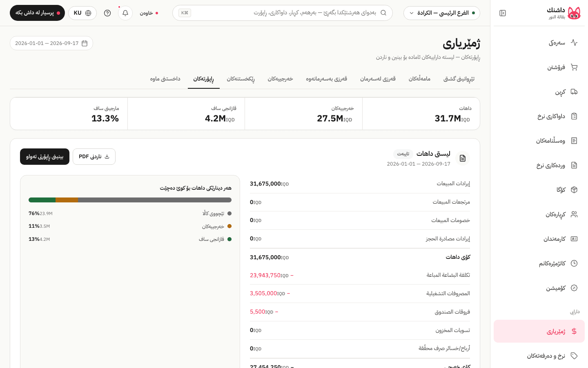Click إيرادات المبيعات row
588x368 pixels.
point(360,184)
